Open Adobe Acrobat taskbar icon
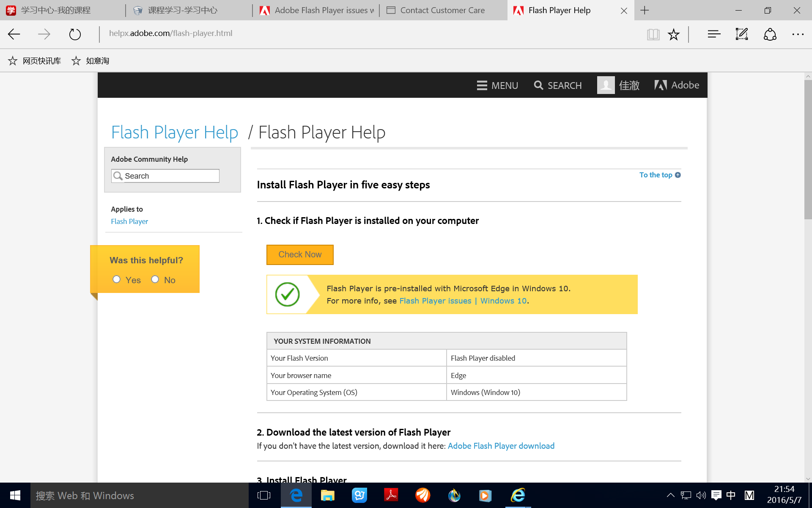 pyautogui.click(x=391, y=495)
